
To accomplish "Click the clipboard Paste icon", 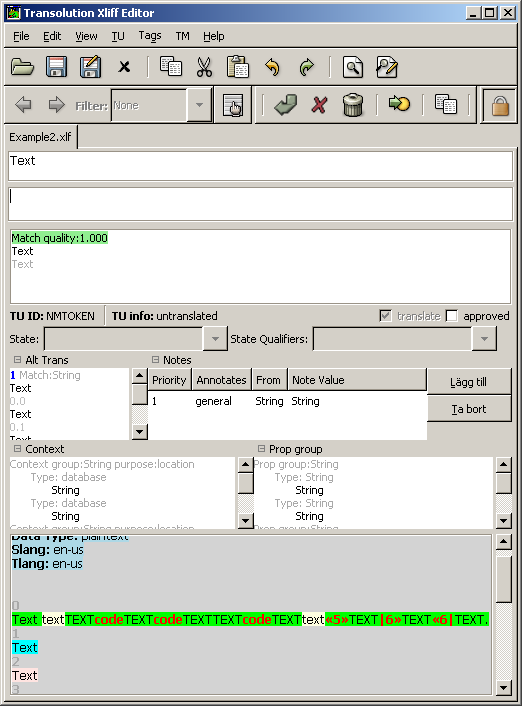I will [x=238, y=68].
